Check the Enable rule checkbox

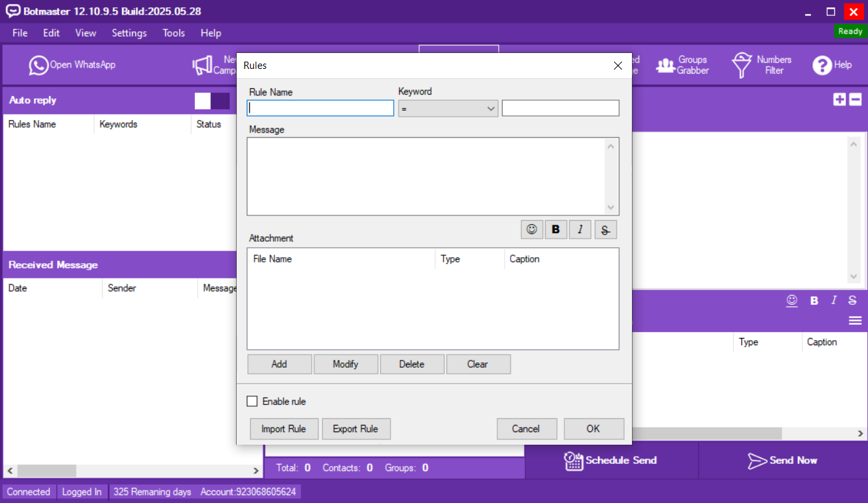(252, 401)
